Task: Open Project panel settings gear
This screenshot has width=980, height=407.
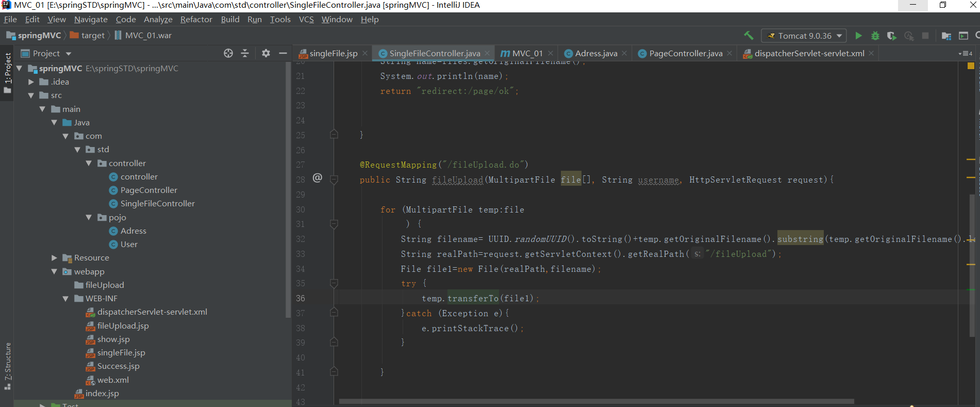Action: (x=266, y=53)
